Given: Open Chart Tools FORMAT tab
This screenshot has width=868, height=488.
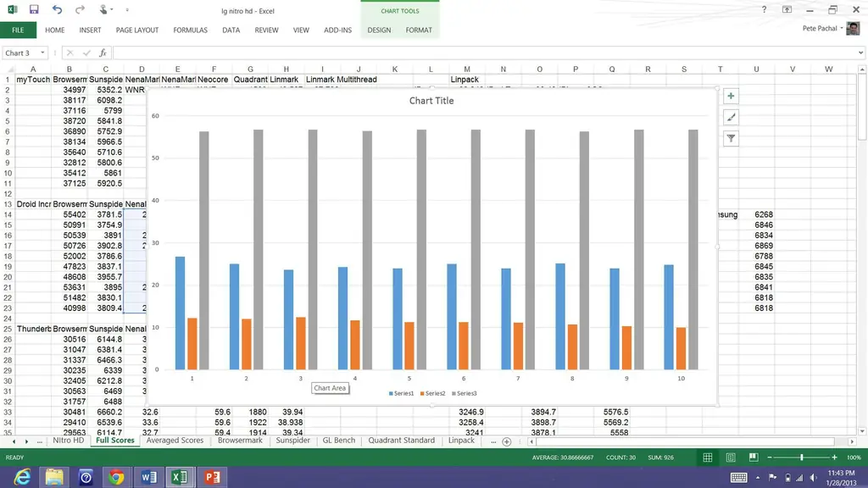Looking at the screenshot, I should pyautogui.click(x=419, y=30).
